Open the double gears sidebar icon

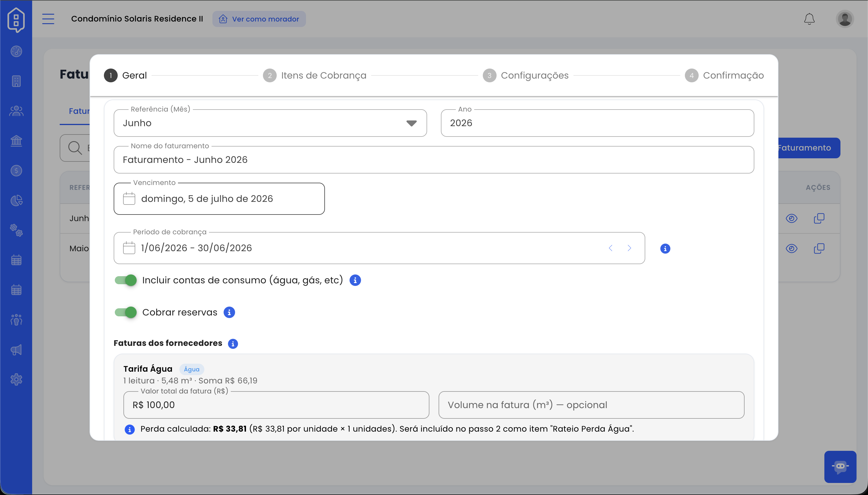[16, 230]
